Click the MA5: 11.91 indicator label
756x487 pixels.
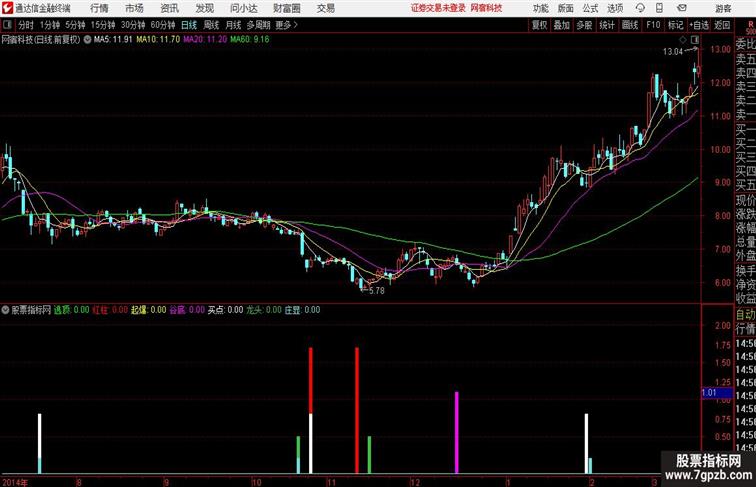pyautogui.click(x=113, y=40)
